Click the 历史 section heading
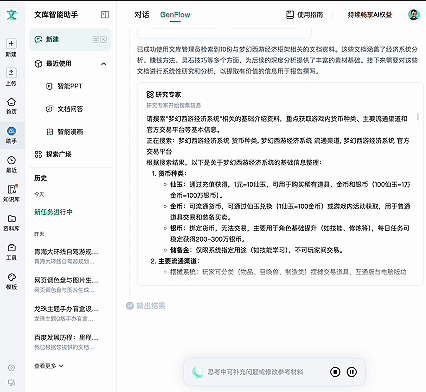Screen dimensions: 426x392 pyautogui.click(x=40, y=178)
